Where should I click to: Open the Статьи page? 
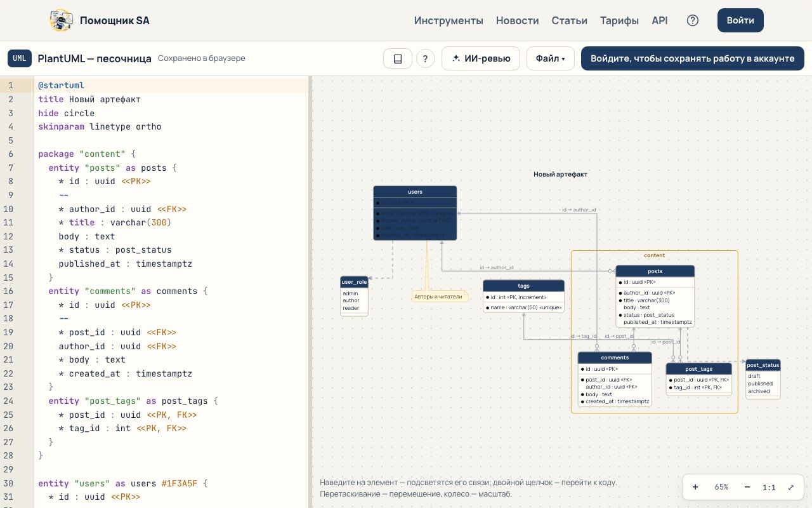coord(570,20)
